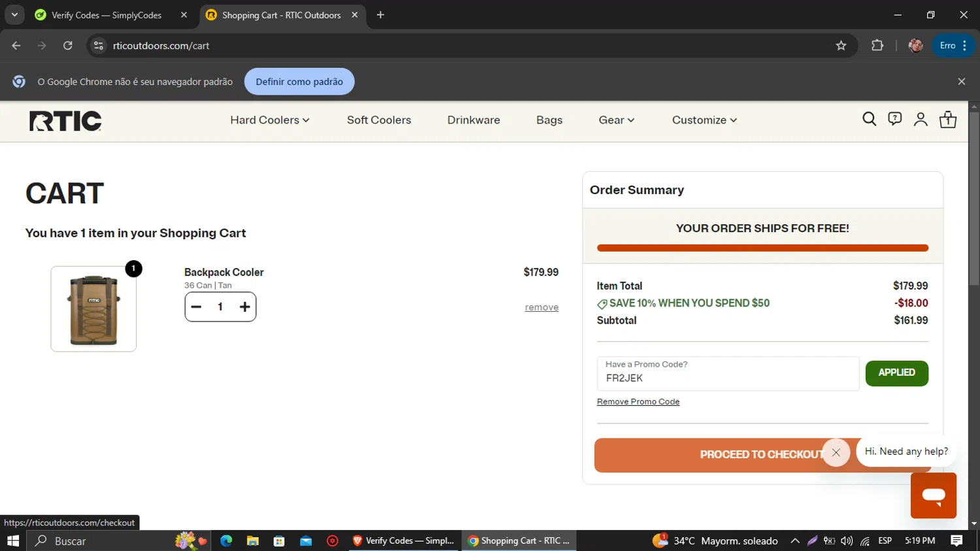Open the account profile icon in header
The image size is (980, 551).
point(921,119)
